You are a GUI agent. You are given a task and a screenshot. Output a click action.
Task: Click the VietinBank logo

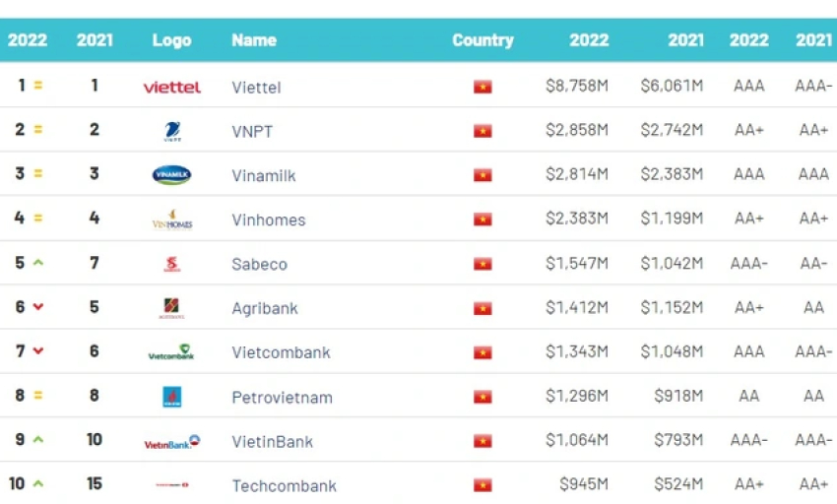(172, 442)
